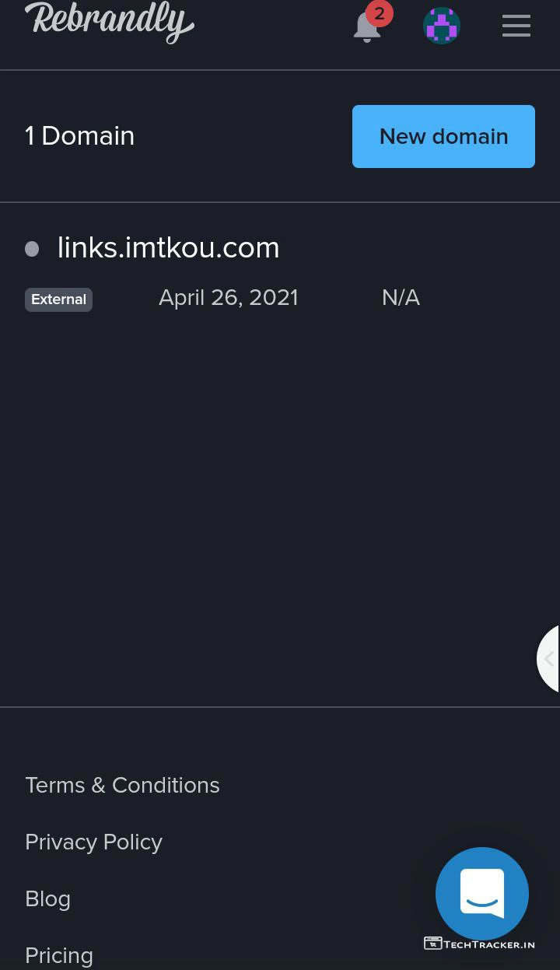
Task: Click the 1 Domain heading
Action: point(79,136)
